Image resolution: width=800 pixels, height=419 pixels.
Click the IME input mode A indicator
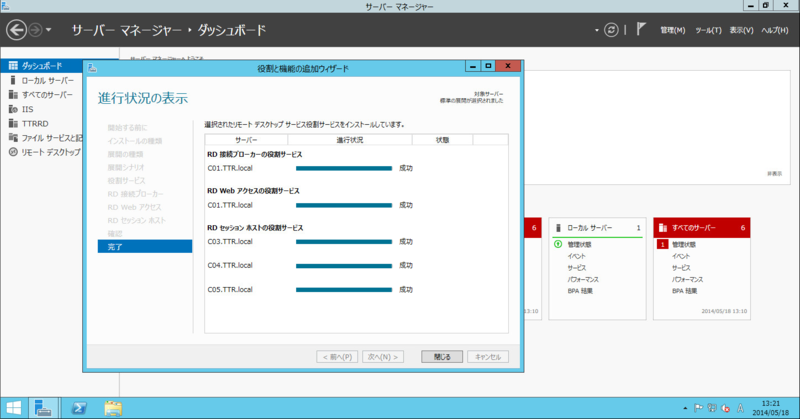point(740,408)
